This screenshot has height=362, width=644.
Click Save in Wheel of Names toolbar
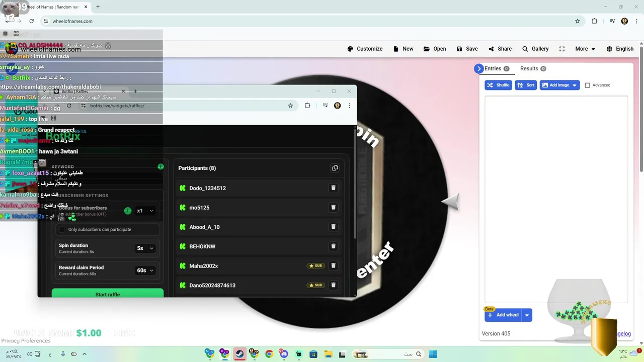467,49
